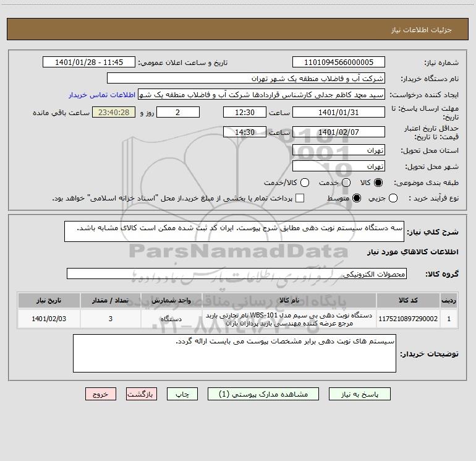
Task: Click the goods group field محصولات الکترونیکی
Action: click(x=237, y=274)
